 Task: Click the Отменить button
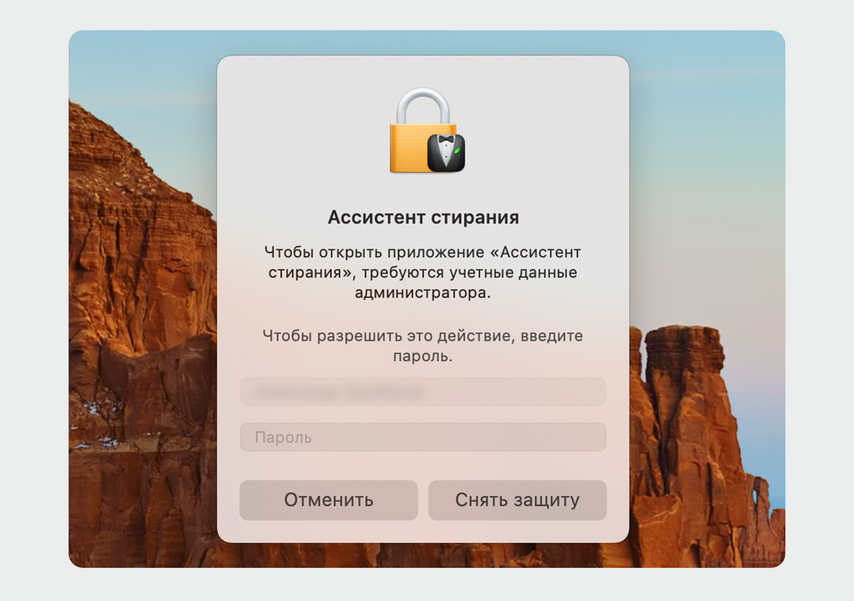tap(328, 500)
